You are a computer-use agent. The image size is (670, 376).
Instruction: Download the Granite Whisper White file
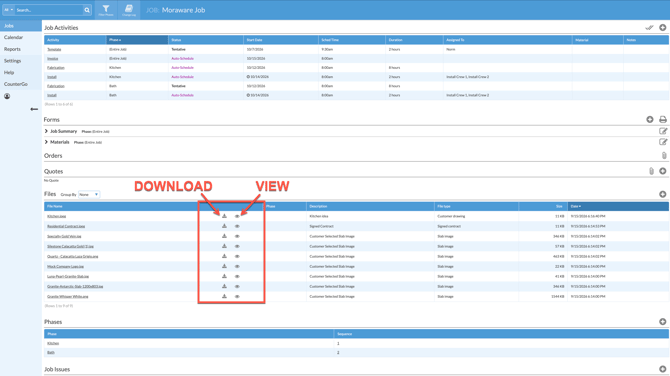(224, 296)
